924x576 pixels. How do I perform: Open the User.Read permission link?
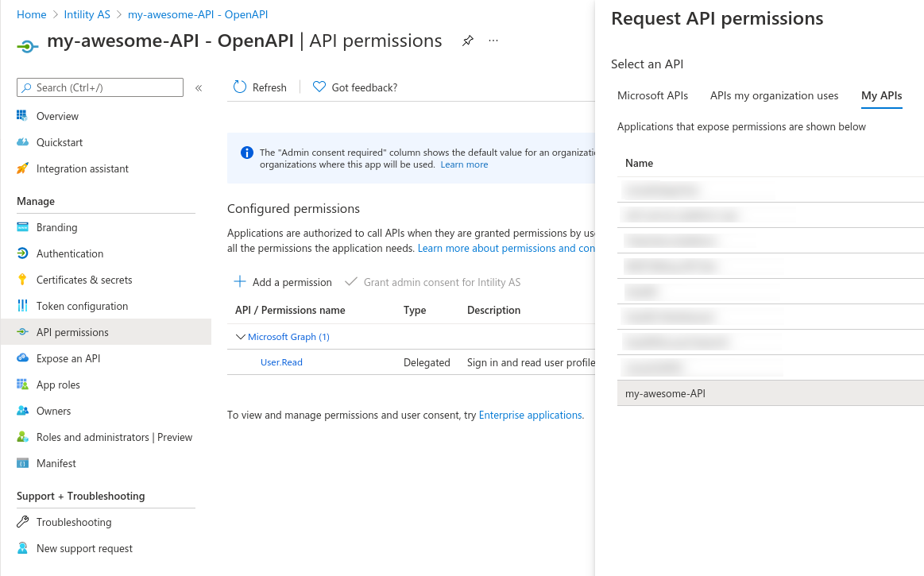281,362
